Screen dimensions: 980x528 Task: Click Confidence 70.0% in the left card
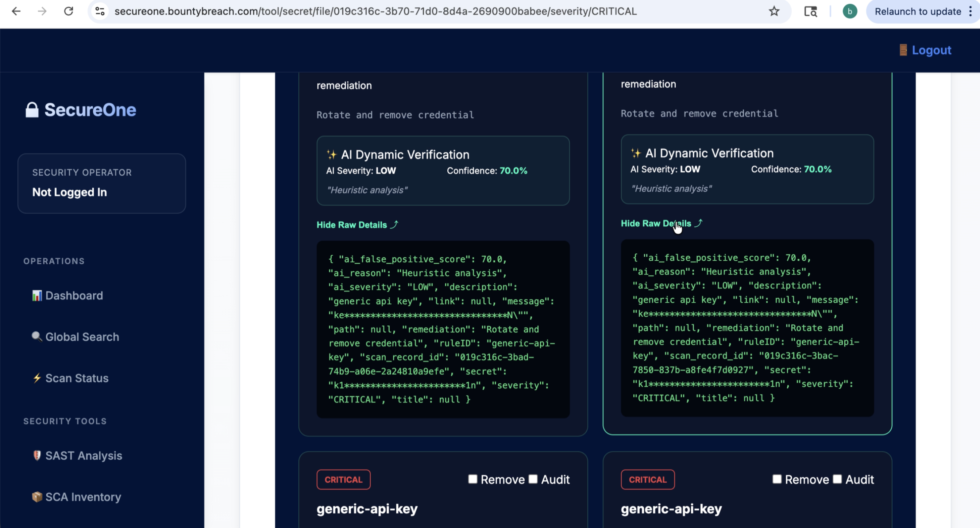coord(487,171)
